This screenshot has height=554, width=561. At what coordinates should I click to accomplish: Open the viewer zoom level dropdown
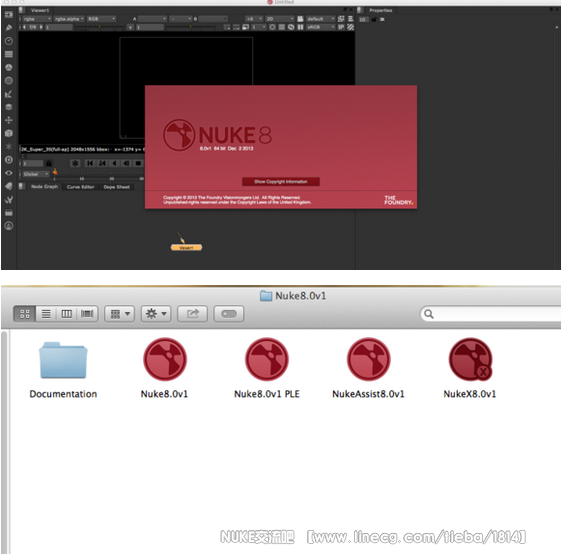pyautogui.click(x=254, y=19)
